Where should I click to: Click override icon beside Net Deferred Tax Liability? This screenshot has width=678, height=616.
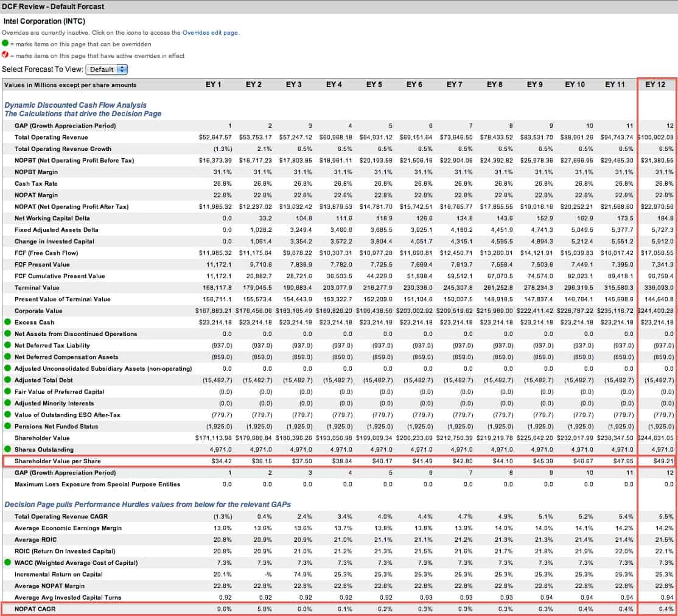click(7, 345)
